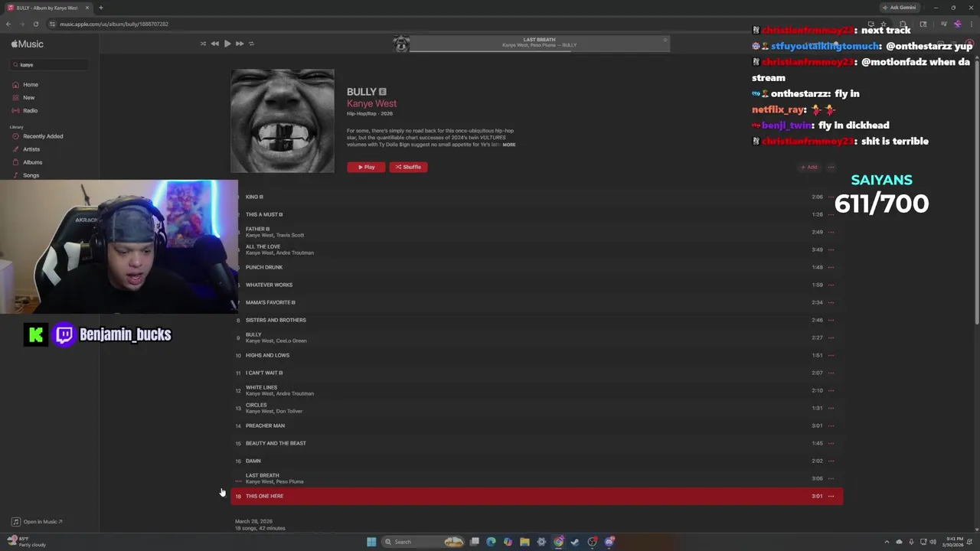Open more options for PUNCH DRUNK
The width and height of the screenshot is (980, 551).
[831, 267]
